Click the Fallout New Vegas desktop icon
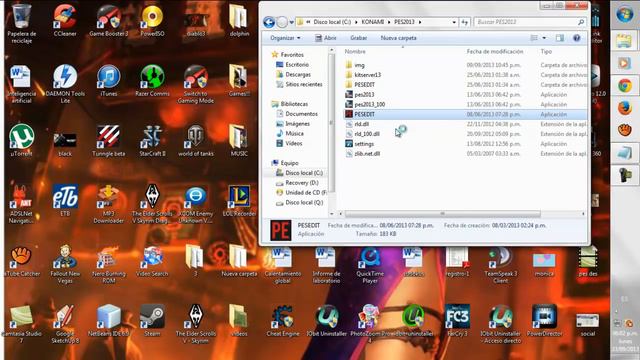The height and width of the screenshot is (360, 640). pyautogui.click(x=65, y=264)
